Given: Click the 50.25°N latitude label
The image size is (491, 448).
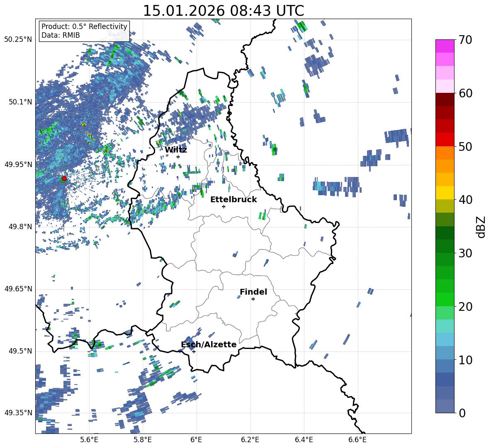Looking at the screenshot, I should point(18,40).
